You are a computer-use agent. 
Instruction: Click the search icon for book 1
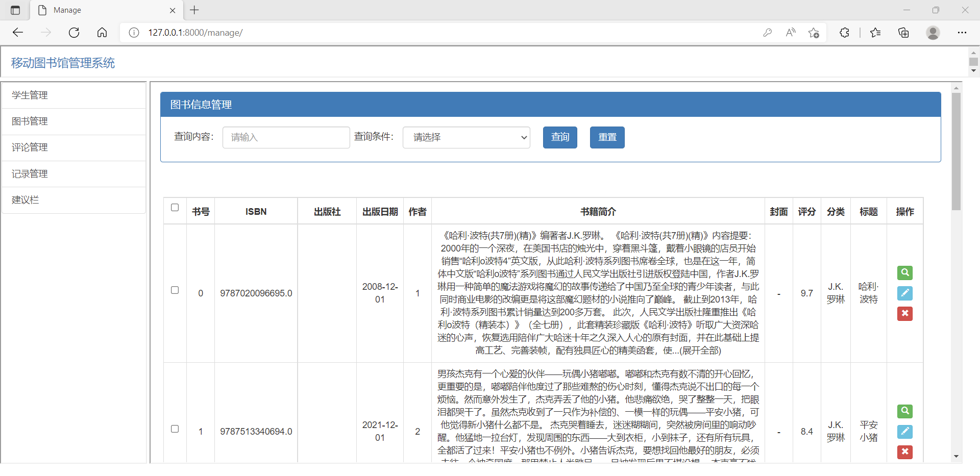click(x=905, y=411)
